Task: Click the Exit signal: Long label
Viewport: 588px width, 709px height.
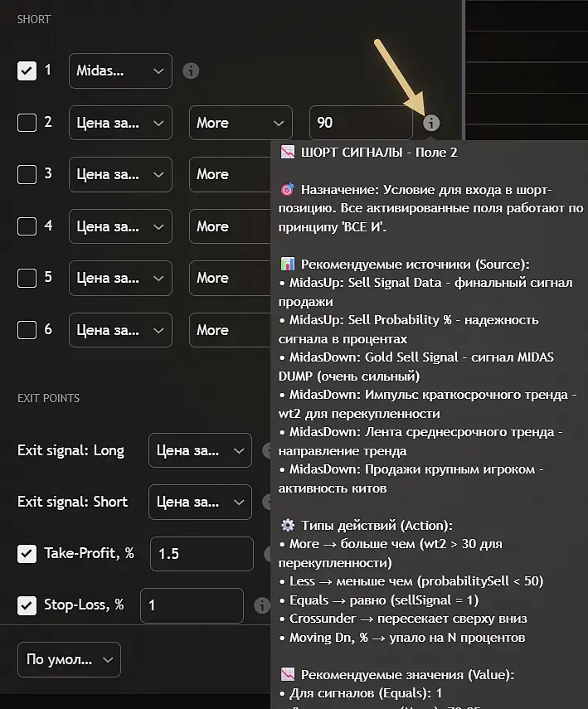Action: pos(70,450)
